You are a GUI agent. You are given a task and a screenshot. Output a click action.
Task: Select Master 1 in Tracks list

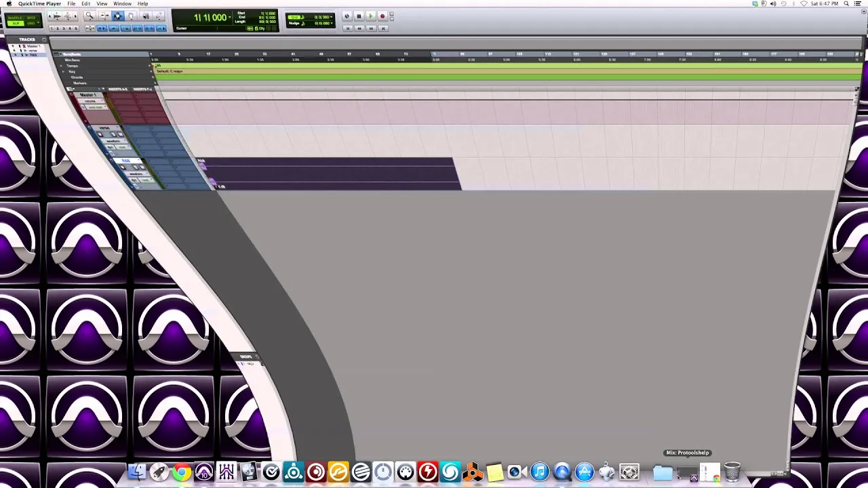pyautogui.click(x=34, y=46)
